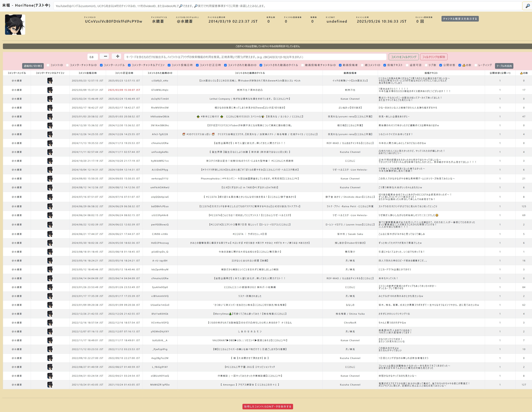Click commenter icon in the 2024/12/26 14:25:55 row
The image size is (532, 412).
pos(50,134)
